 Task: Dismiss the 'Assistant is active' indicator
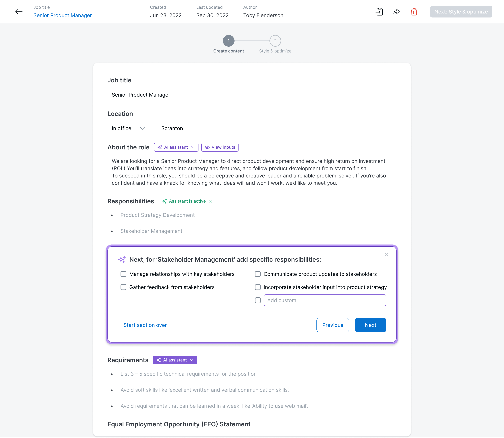211,201
